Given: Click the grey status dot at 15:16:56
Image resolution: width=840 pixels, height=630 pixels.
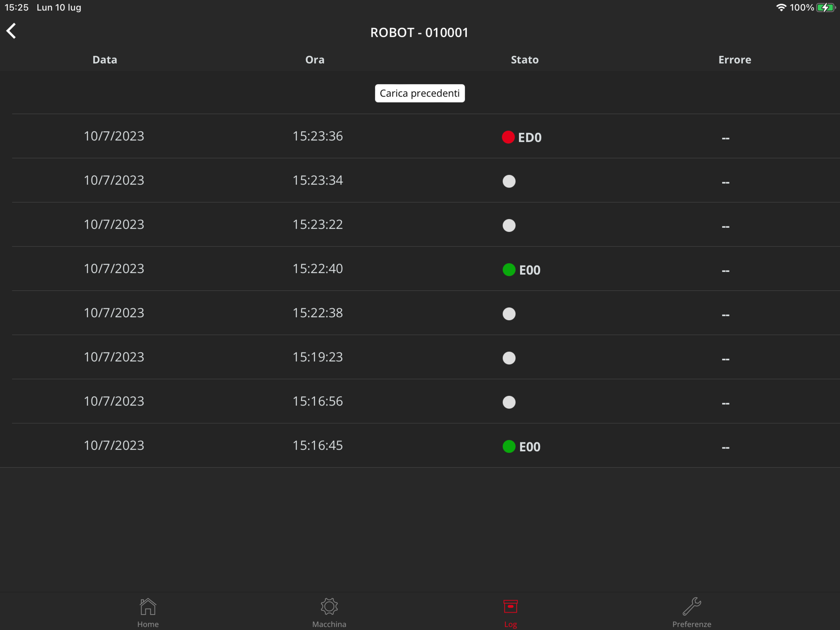Looking at the screenshot, I should click(509, 402).
